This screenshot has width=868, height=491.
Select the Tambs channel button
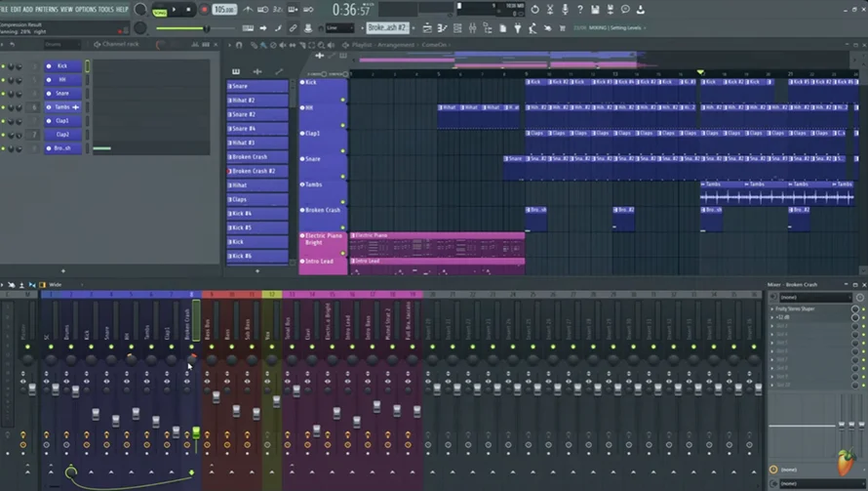[63, 107]
